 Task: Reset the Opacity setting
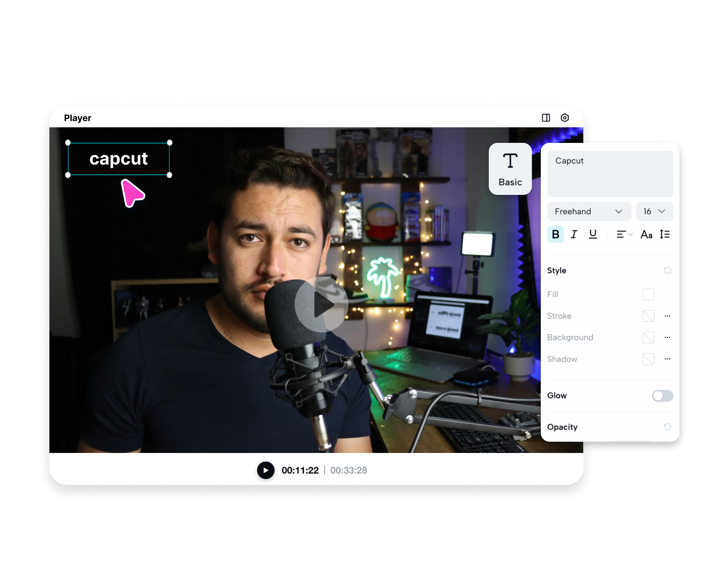click(667, 427)
